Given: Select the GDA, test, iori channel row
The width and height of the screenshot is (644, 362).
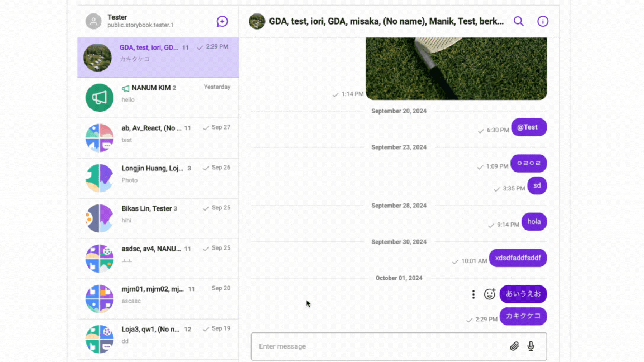Looking at the screenshot, I should click(158, 58).
